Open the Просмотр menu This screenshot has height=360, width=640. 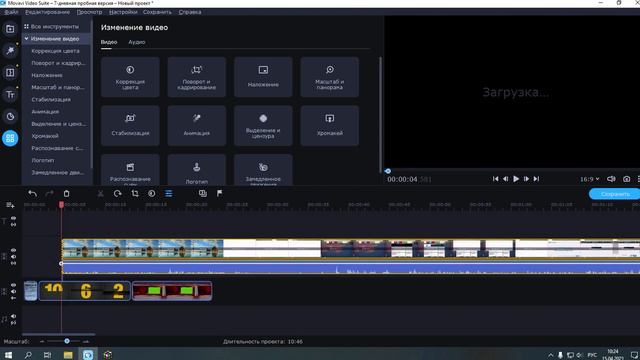click(89, 12)
